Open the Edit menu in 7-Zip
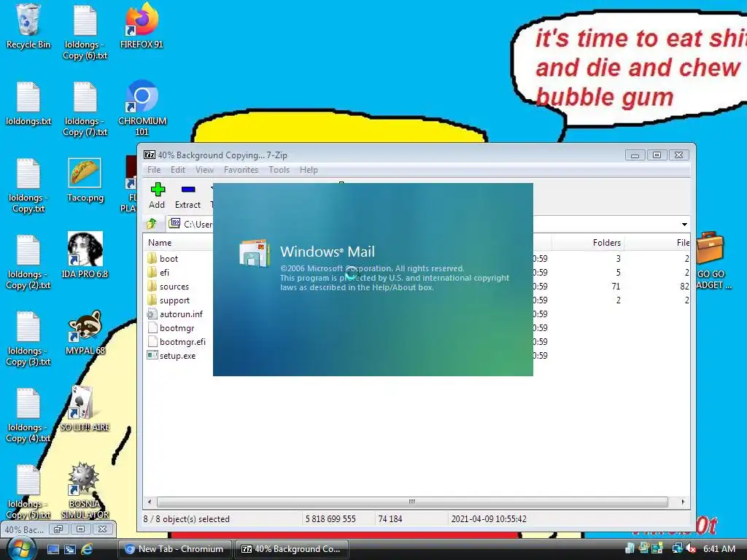 178,170
